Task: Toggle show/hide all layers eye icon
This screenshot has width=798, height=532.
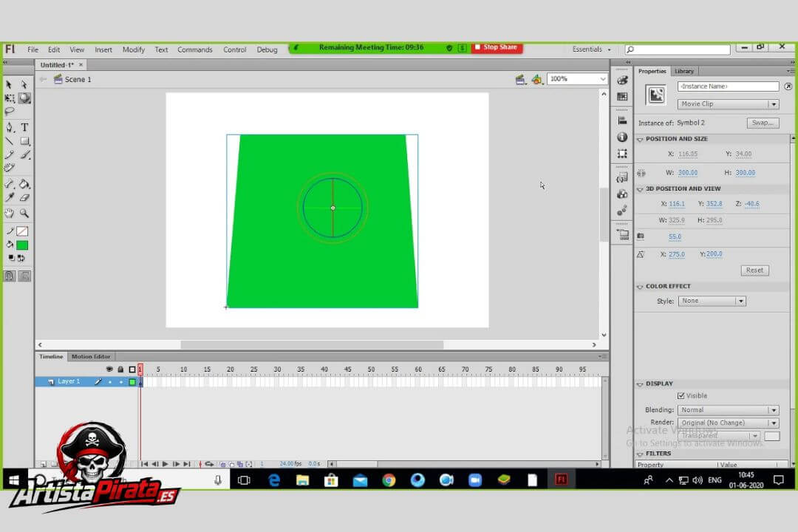Action: (x=109, y=369)
